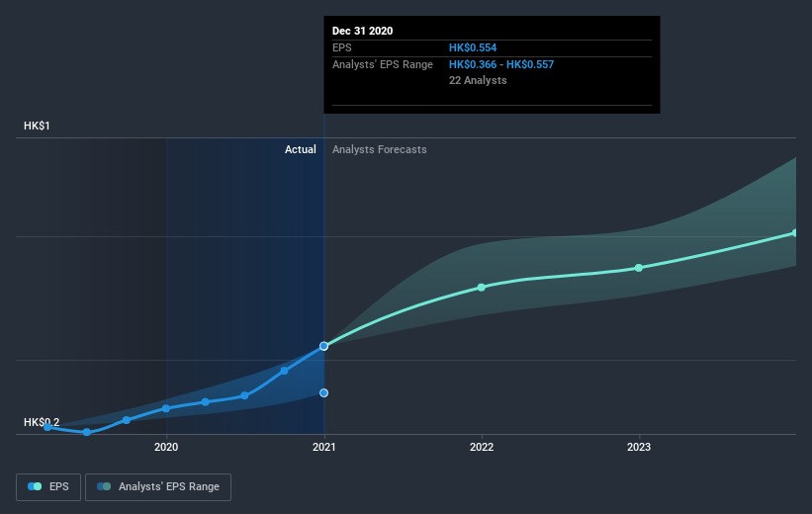The height and width of the screenshot is (514, 812).
Task: Click the late-2020 EPS data point
Action: 284,371
